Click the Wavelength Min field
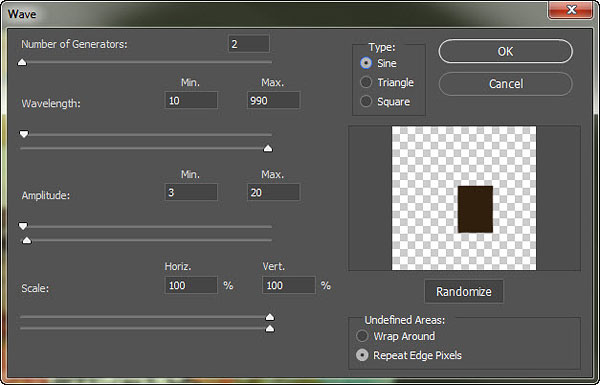 (x=191, y=100)
